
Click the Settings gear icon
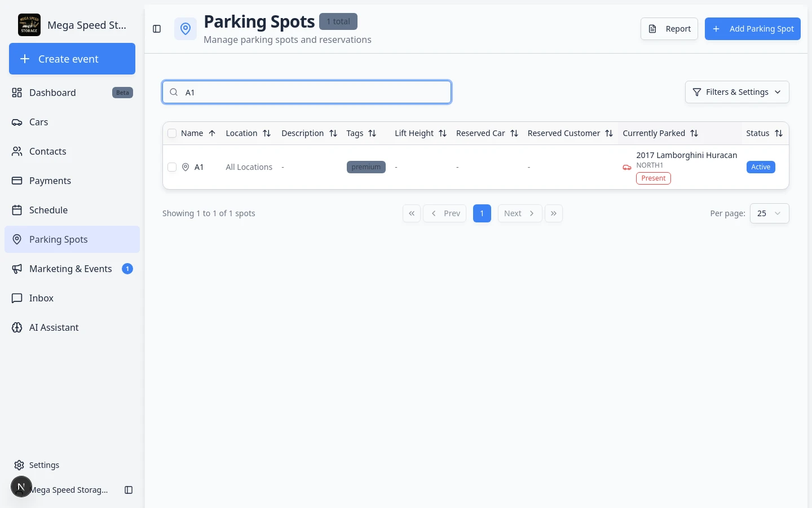coord(19,465)
